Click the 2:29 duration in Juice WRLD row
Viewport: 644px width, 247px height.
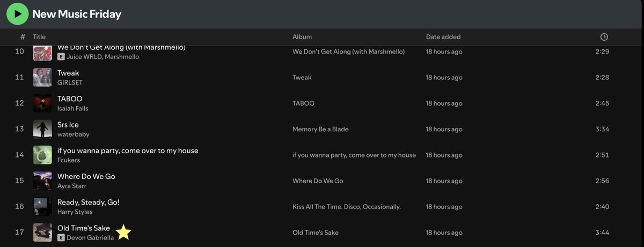(x=602, y=51)
